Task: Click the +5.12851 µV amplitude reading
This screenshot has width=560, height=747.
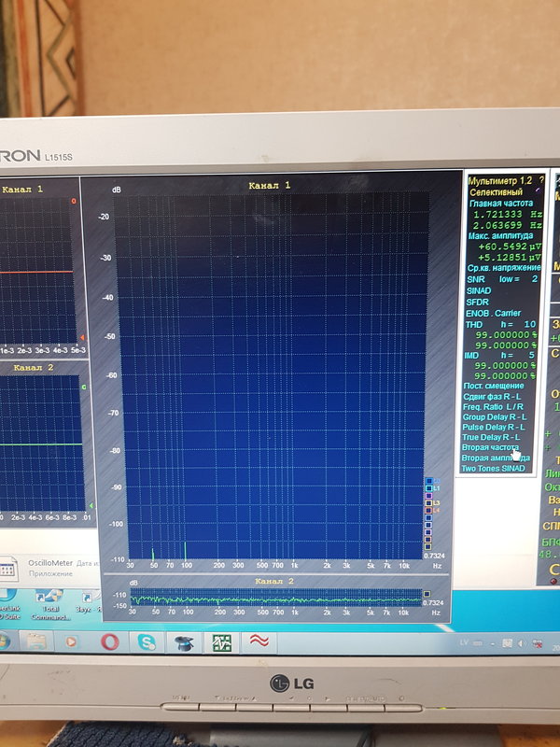Action: (x=510, y=258)
